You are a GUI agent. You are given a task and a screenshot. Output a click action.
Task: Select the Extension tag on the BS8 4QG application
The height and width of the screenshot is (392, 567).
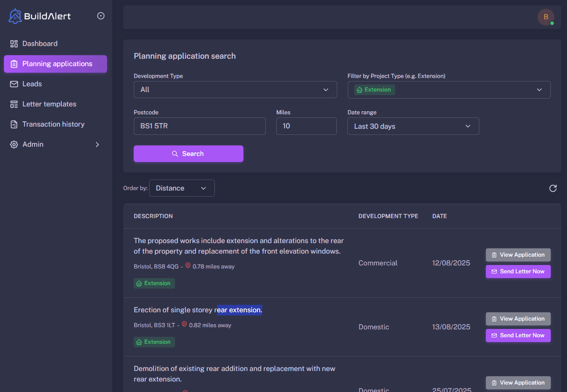pyautogui.click(x=154, y=283)
